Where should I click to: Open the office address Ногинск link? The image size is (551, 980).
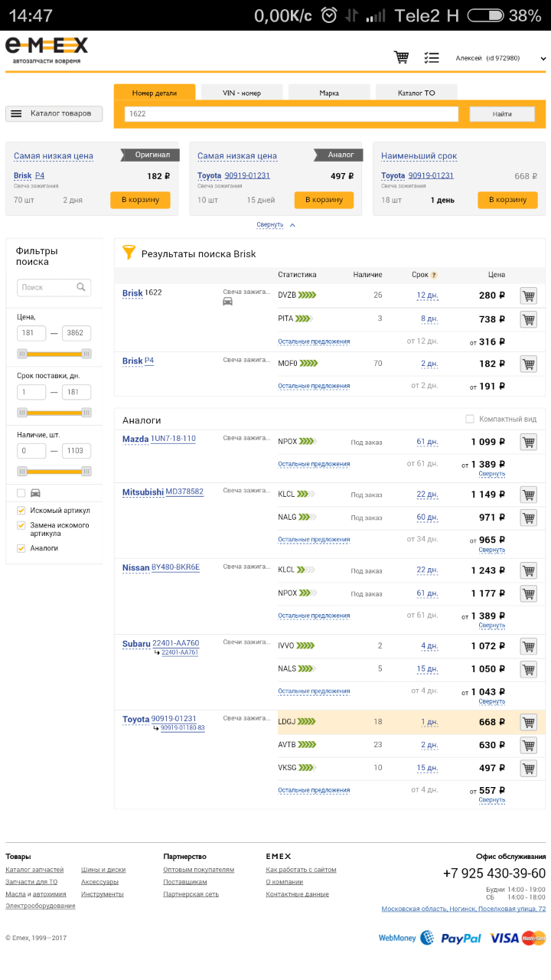point(464,909)
